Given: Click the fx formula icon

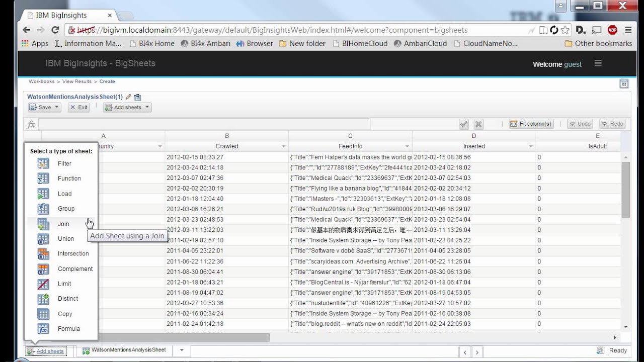Looking at the screenshot, I should click(31, 124).
